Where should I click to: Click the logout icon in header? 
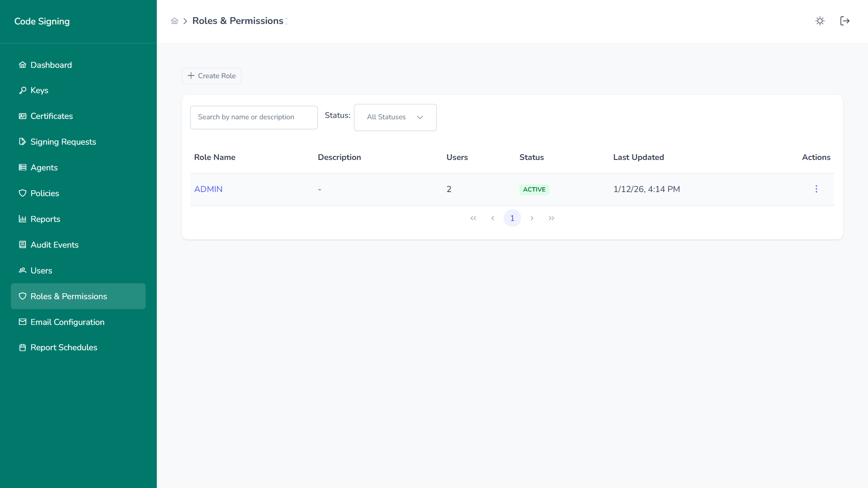click(844, 21)
